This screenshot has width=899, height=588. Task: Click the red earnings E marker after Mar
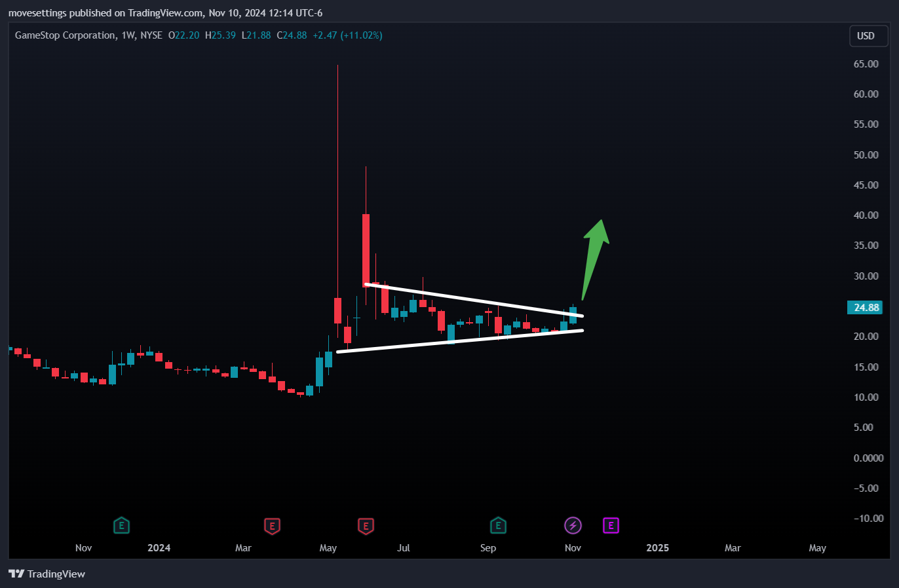(x=272, y=525)
